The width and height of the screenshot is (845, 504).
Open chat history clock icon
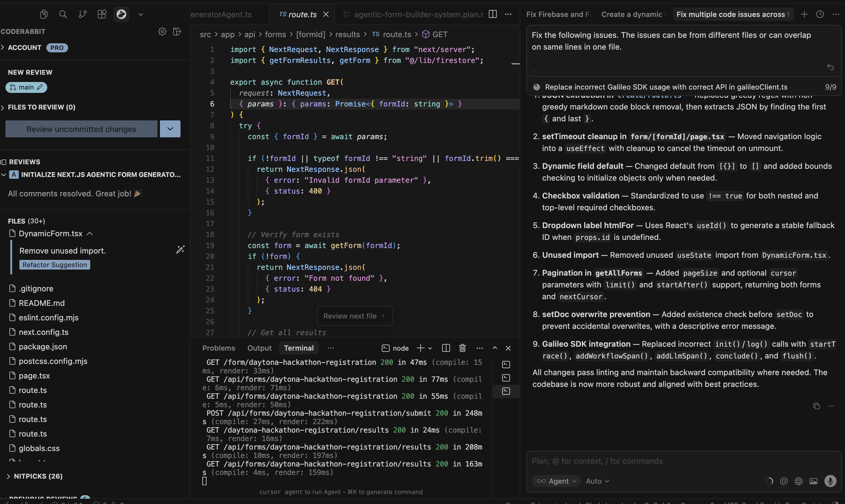(x=820, y=14)
